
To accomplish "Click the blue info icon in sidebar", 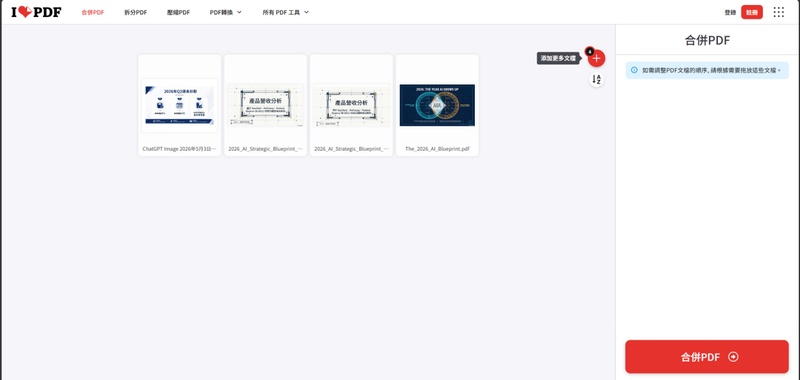I will (x=634, y=70).
